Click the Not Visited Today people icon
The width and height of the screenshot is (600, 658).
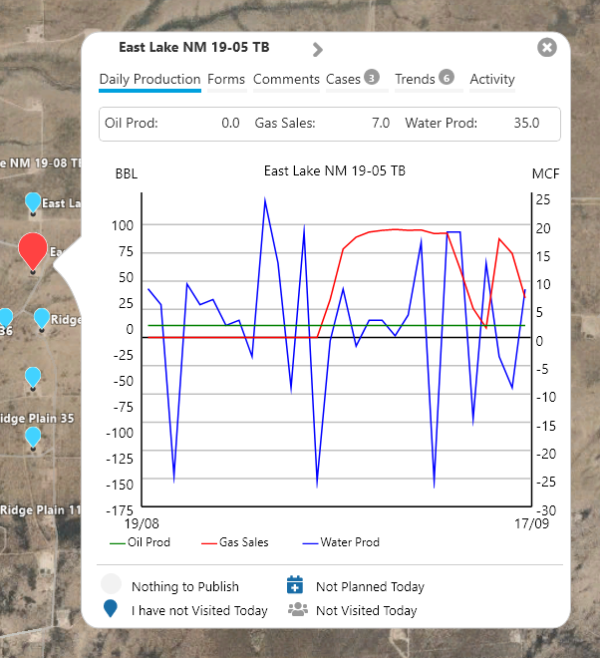(297, 609)
